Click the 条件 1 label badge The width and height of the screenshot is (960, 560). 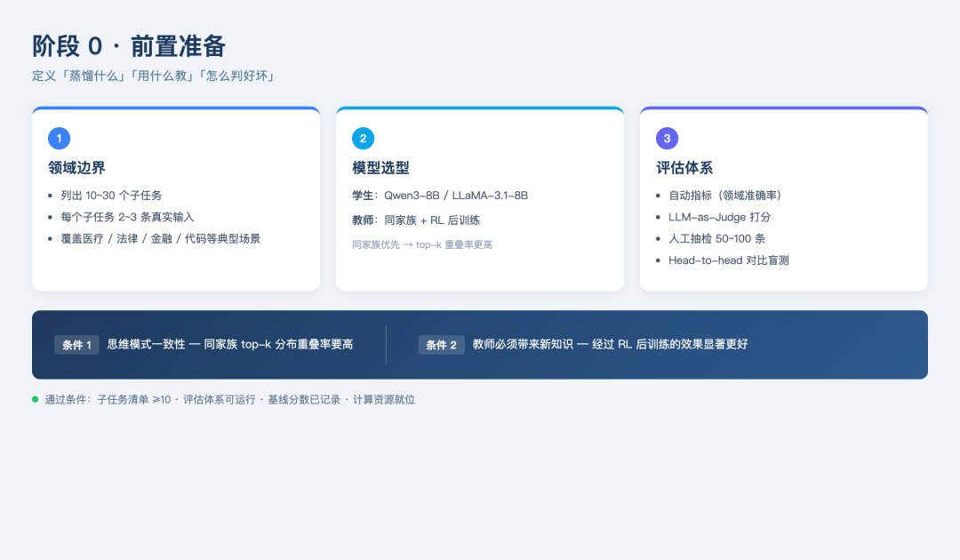[76, 345]
